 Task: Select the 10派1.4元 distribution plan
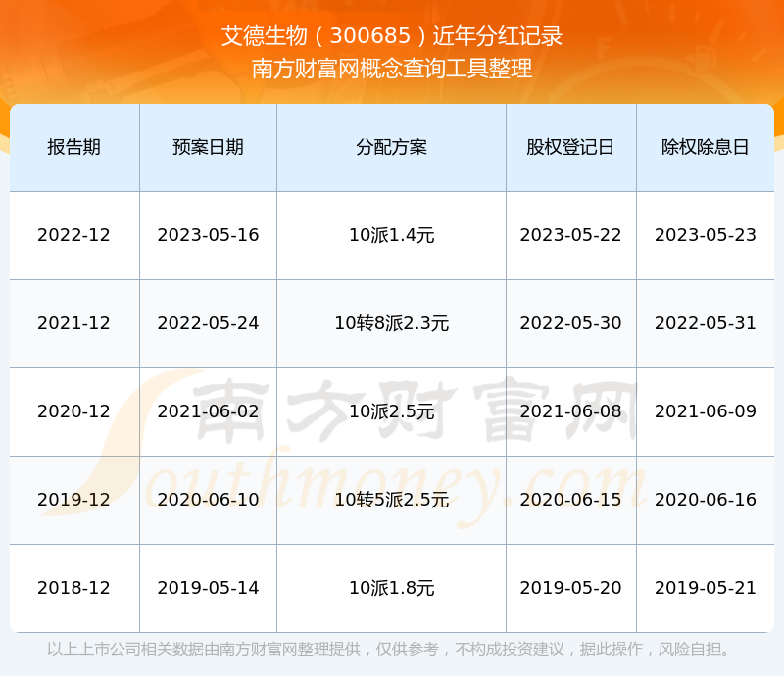point(391,235)
